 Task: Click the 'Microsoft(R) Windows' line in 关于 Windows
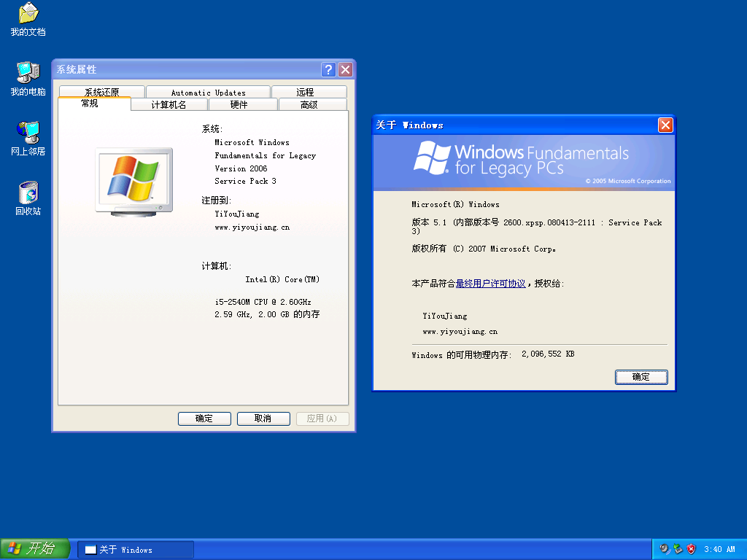click(x=455, y=204)
